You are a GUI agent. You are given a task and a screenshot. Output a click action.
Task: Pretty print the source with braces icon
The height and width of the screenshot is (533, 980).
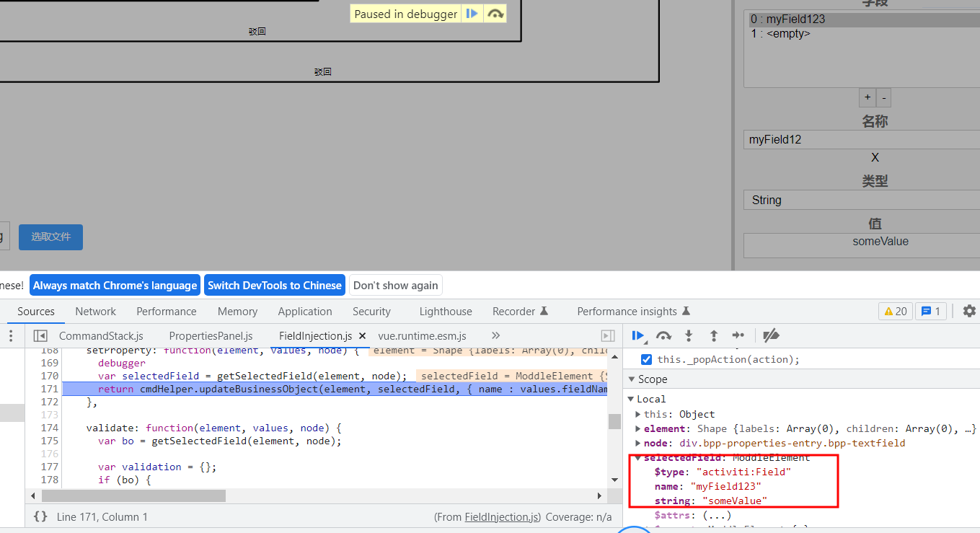click(x=41, y=516)
